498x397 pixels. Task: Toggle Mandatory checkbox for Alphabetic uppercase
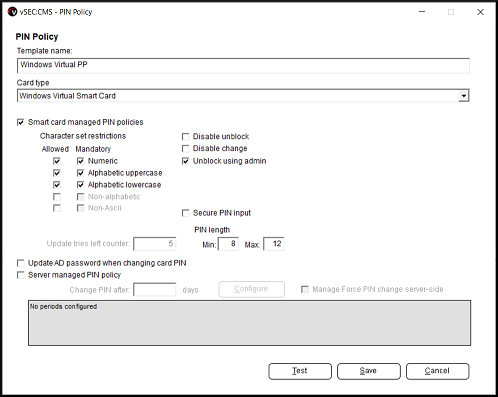[x=80, y=173]
